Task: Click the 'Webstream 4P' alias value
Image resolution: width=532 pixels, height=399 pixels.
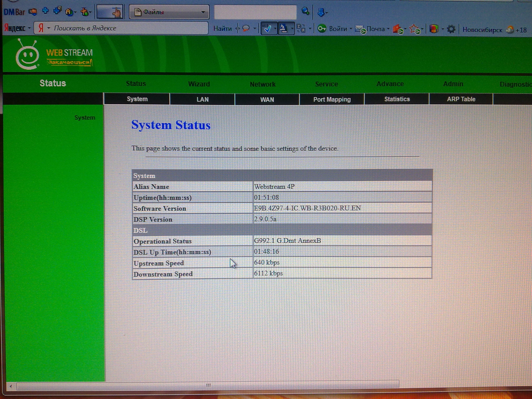Action: point(274,187)
